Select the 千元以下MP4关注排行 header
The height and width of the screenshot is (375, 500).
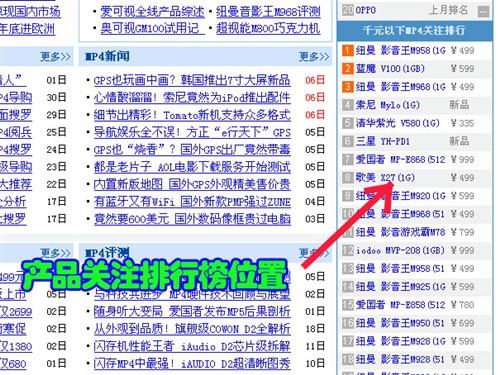coord(414,31)
